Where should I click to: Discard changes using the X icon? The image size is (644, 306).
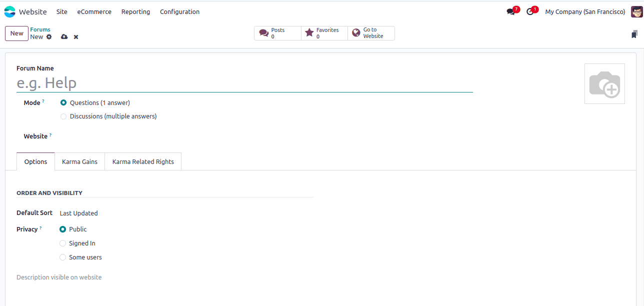[x=75, y=36]
